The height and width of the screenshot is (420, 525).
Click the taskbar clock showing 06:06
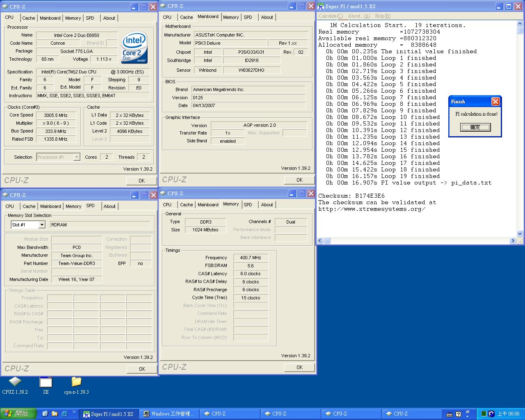click(x=508, y=414)
